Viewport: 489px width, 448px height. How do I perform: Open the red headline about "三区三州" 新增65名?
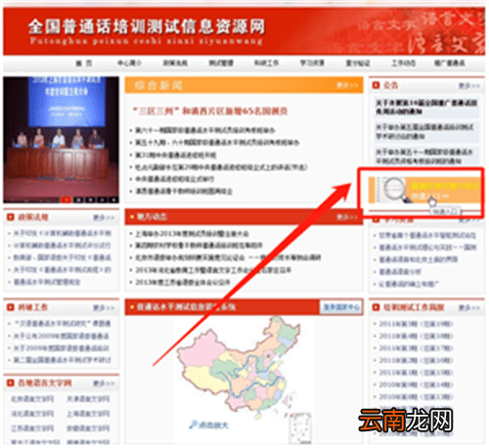(210, 112)
